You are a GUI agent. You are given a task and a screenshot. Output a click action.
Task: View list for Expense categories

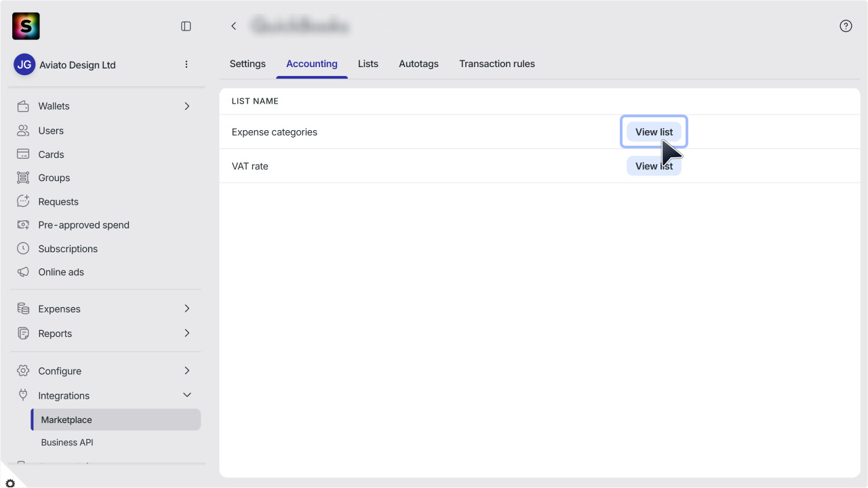pyautogui.click(x=654, y=132)
